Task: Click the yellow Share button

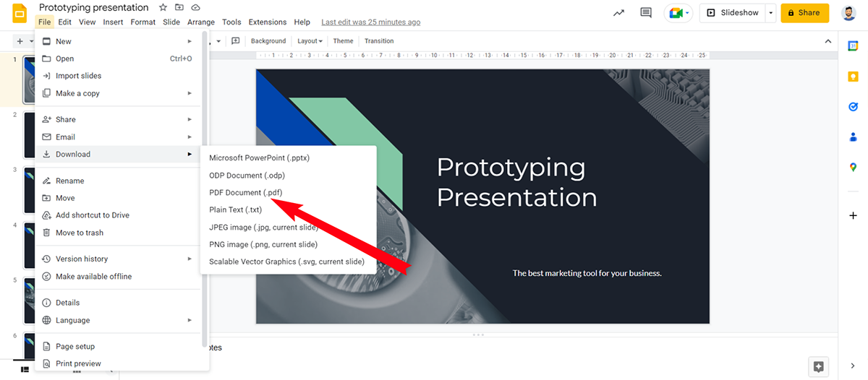Action: (x=804, y=13)
